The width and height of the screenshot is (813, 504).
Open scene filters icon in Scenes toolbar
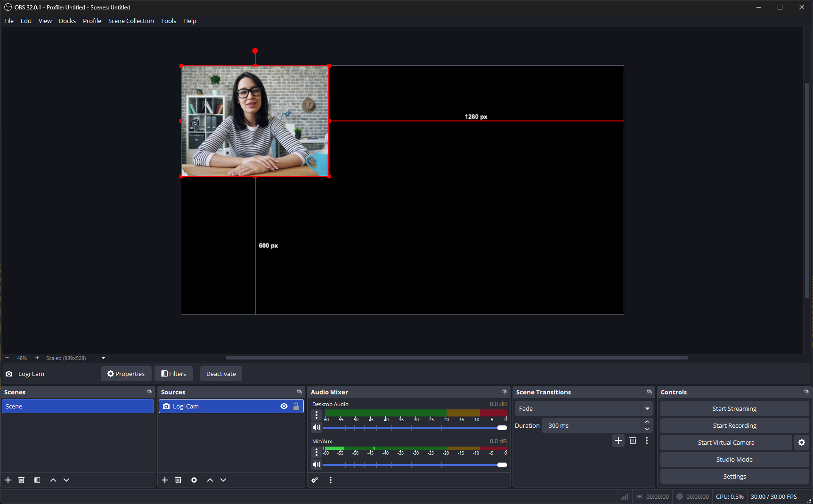pyautogui.click(x=37, y=480)
